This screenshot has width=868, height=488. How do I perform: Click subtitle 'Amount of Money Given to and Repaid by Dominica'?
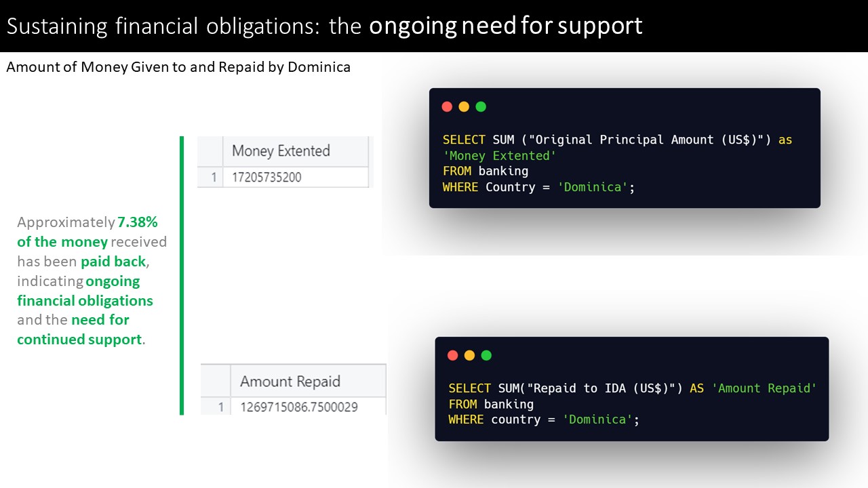click(178, 67)
